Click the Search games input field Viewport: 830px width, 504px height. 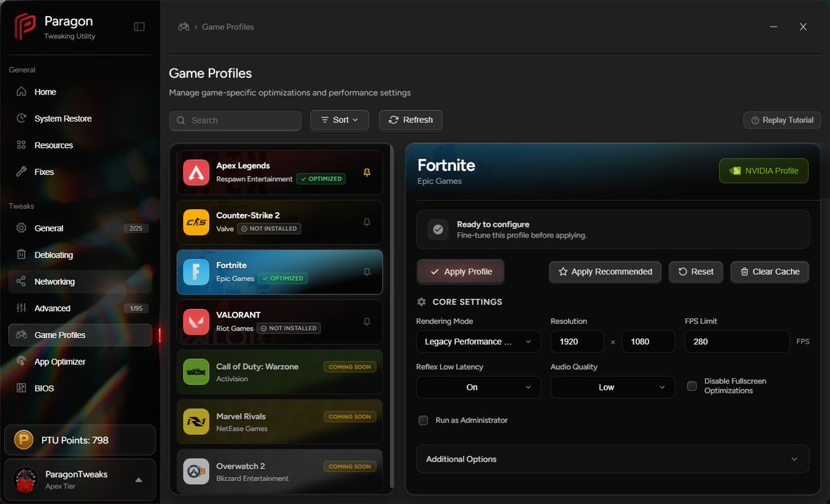tap(235, 120)
